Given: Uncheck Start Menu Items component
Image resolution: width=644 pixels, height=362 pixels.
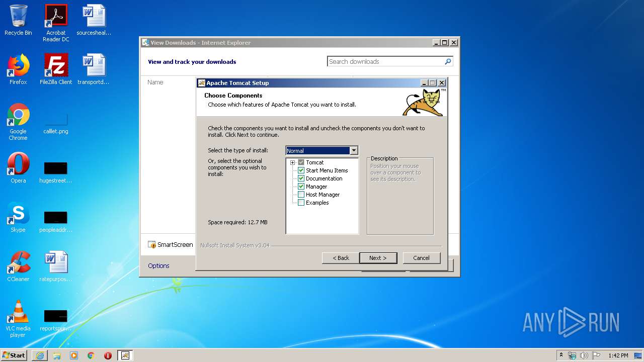Looking at the screenshot, I should (301, 170).
